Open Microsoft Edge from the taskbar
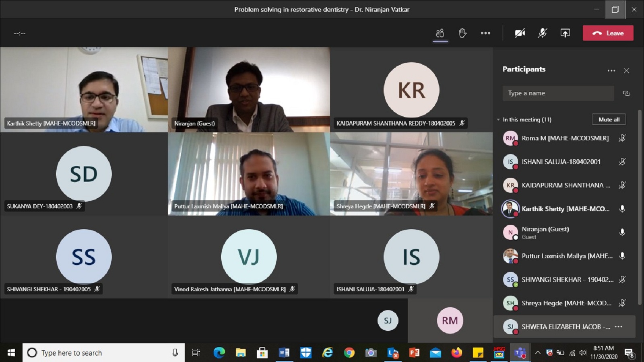The width and height of the screenshot is (644, 362). (219, 353)
